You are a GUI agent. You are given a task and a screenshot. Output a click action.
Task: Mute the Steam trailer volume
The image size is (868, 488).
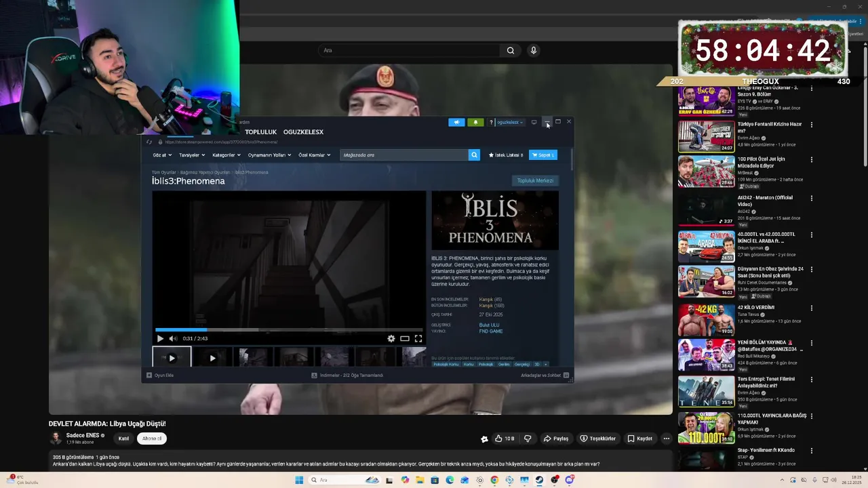point(173,338)
